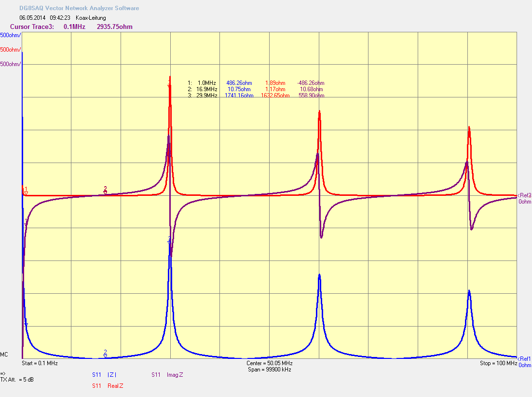Click marker table frequency '29.9MHz'
The image size is (532, 397).
pyautogui.click(x=206, y=96)
